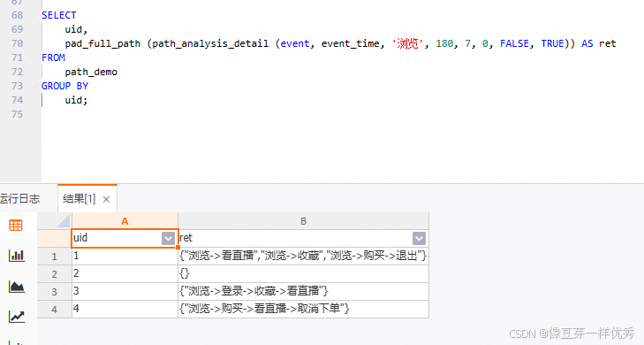
Task: Click the 180 numeric argument
Action: pos(444,43)
